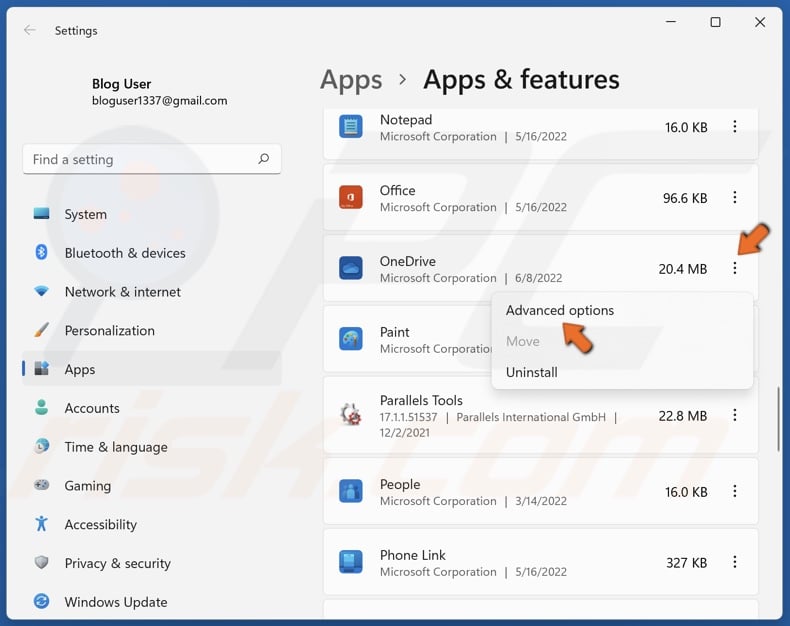This screenshot has width=790, height=626.
Task: Click the Apps & features page heading
Action: pos(521,80)
